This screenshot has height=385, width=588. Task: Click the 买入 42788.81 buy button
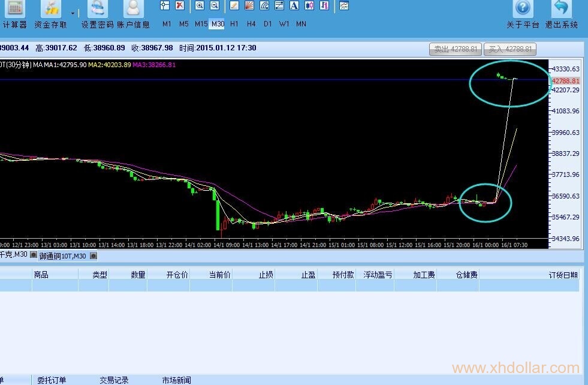(x=510, y=49)
